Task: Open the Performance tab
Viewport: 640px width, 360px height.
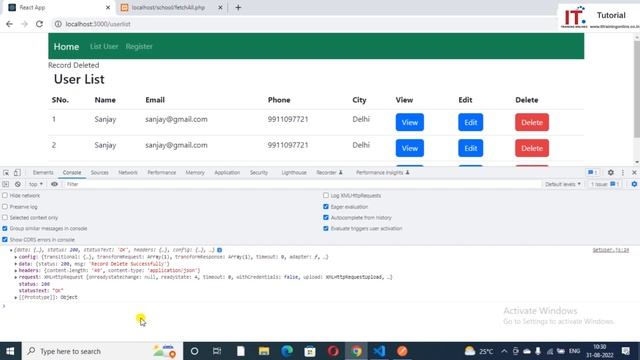Action: [x=162, y=173]
